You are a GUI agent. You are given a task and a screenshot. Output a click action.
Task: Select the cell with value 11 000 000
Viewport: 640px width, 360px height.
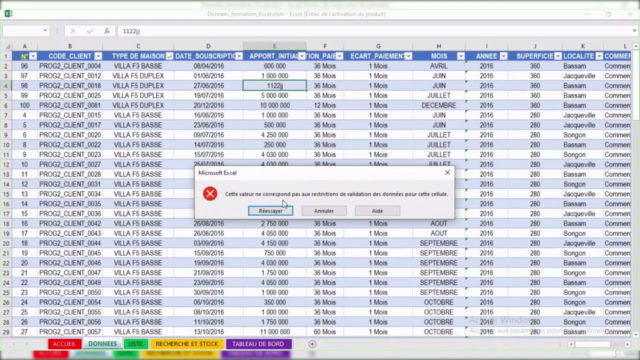275,332
